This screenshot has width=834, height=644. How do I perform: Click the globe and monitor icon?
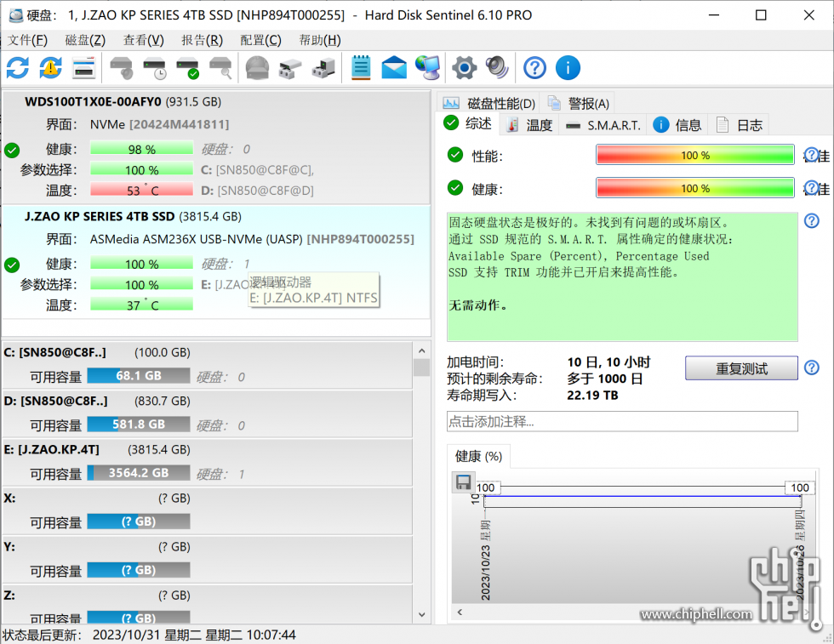click(428, 67)
